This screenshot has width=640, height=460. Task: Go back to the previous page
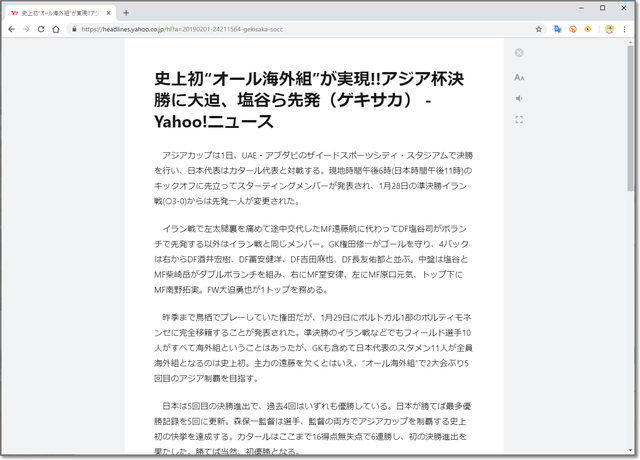pyautogui.click(x=11, y=30)
